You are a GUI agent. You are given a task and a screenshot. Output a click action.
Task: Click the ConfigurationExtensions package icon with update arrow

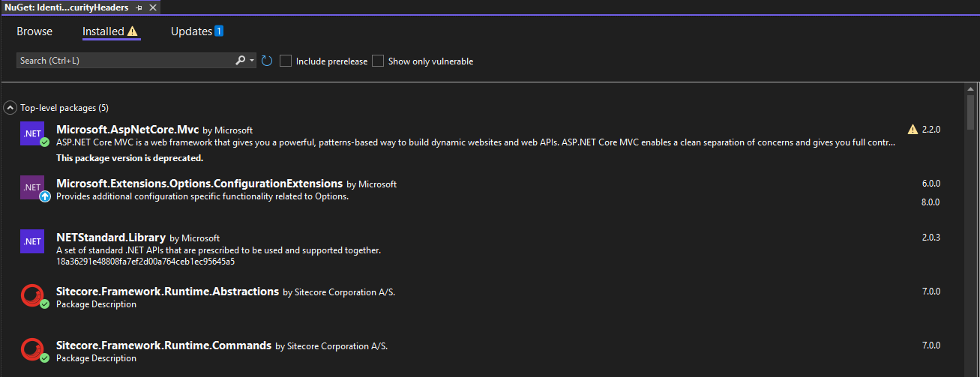pyautogui.click(x=33, y=187)
